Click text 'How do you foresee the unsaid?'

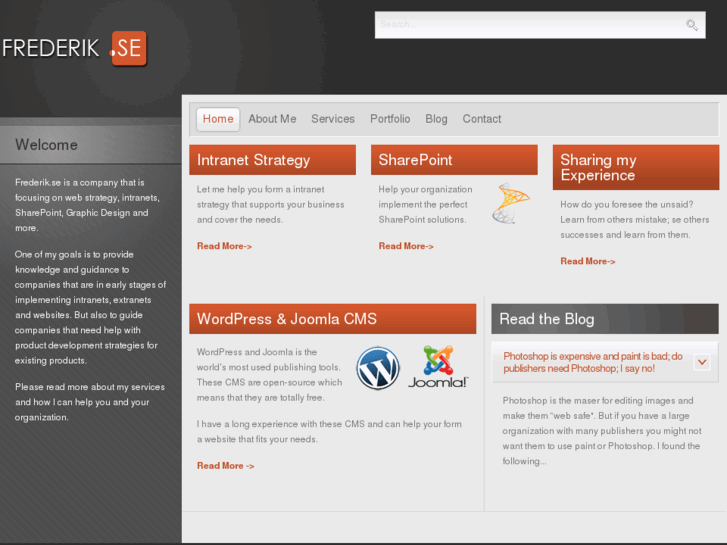pyautogui.click(x=627, y=205)
